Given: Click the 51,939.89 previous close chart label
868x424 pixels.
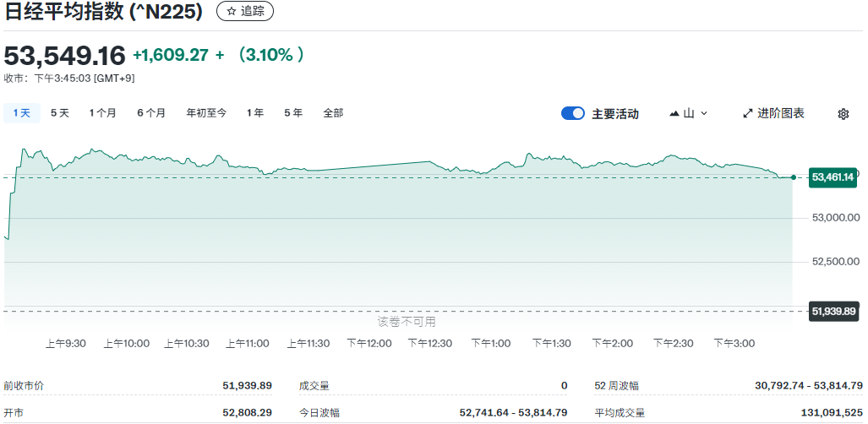Looking at the screenshot, I should pos(833,311).
